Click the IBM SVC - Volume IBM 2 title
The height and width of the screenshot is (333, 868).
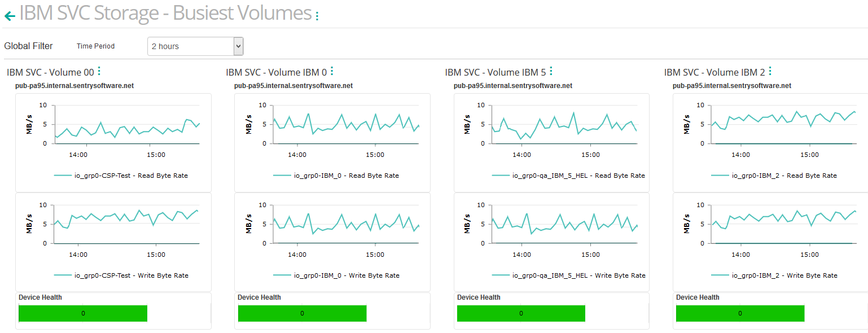click(x=714, y=72)
